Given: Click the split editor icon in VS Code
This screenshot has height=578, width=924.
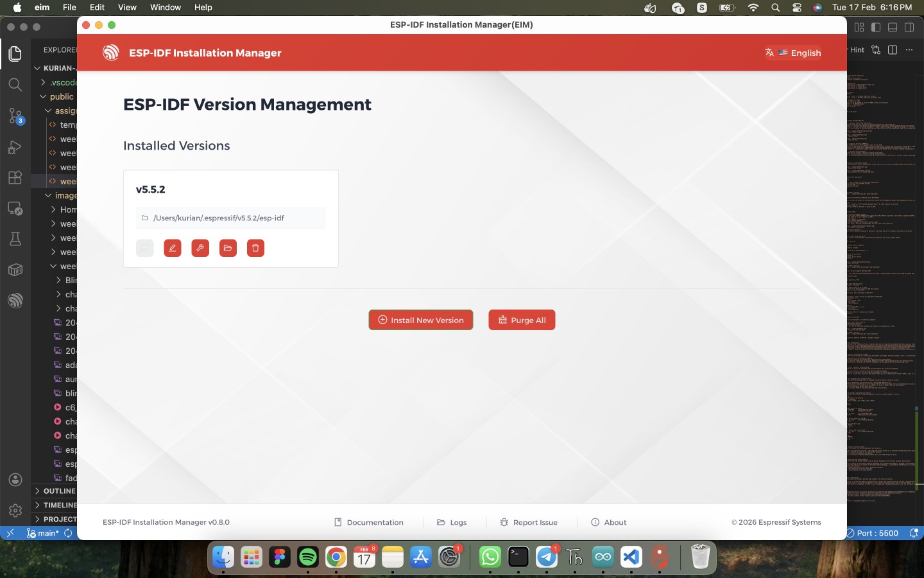Looking at the screenshot, I should pyautogui.click(x=893, y=49).
